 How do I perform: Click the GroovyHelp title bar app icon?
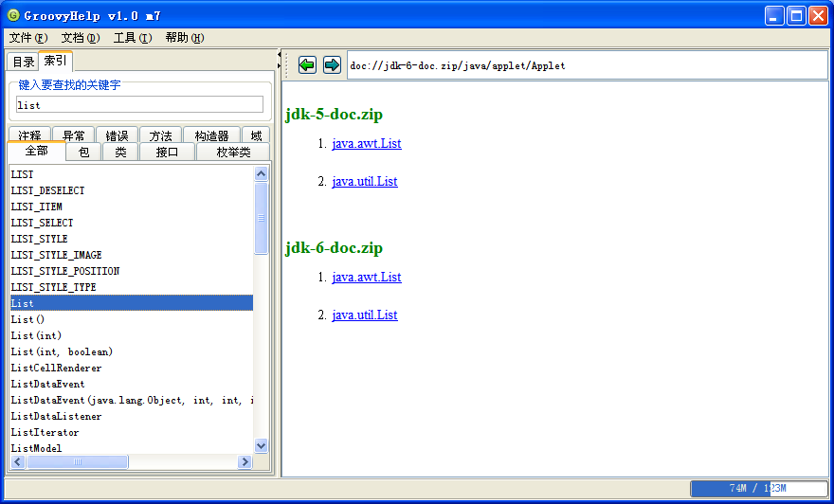pyautogui.click(x=13, y=15)
